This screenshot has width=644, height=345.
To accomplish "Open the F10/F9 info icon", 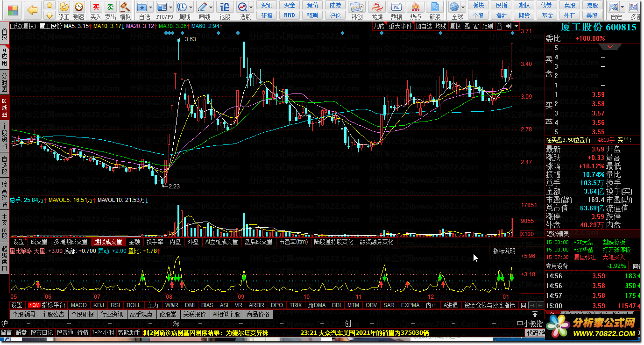I will pos(162,7).
